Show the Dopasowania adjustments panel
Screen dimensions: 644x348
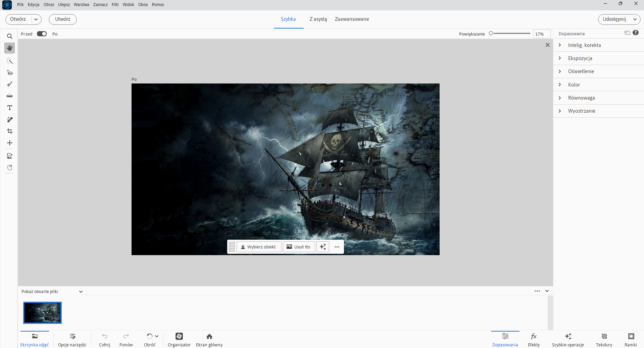(505, 340)
